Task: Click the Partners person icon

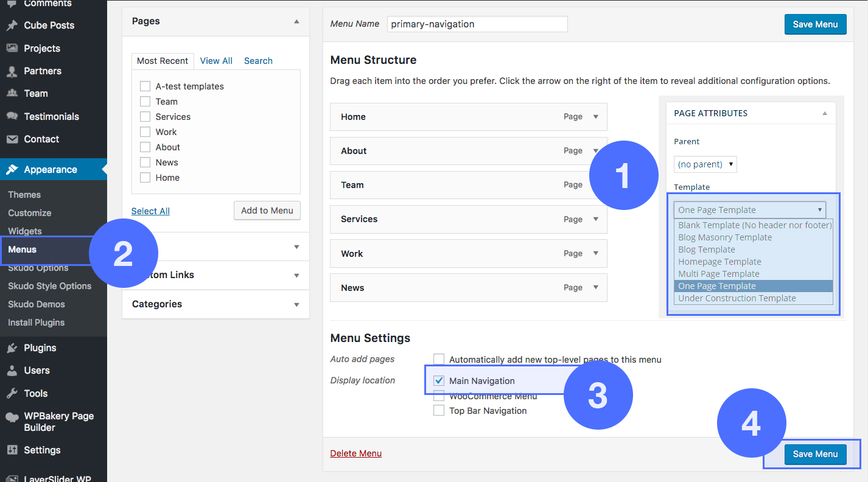Action: tap(12, 71)
